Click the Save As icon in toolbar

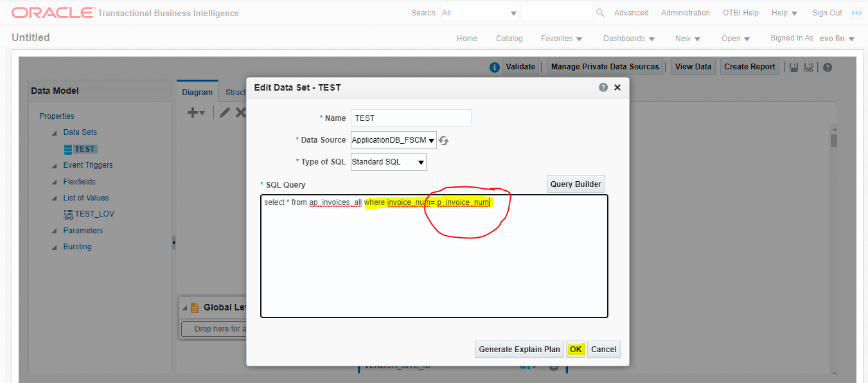tap(809, 66)
